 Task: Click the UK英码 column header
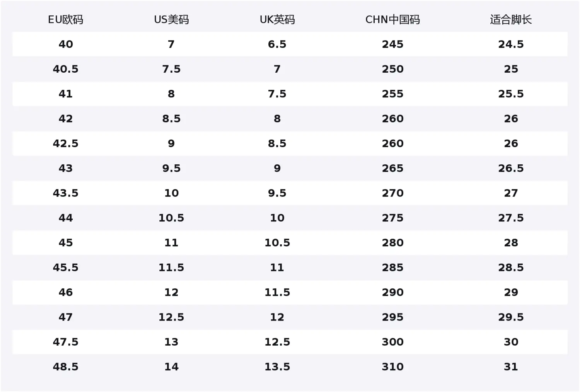pos(277,20)
